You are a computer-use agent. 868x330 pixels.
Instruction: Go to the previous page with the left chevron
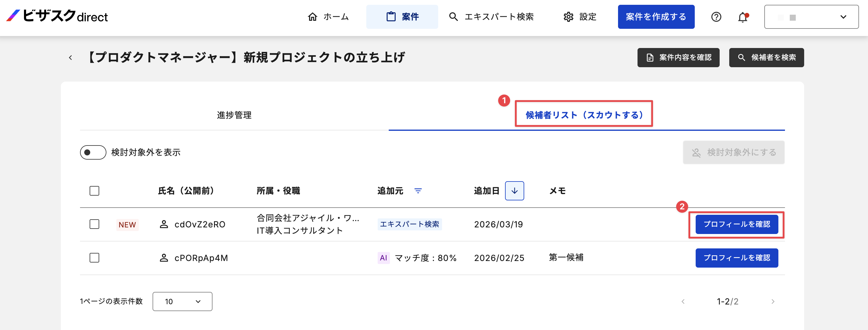pyautogui.click(x=683, y=301)
